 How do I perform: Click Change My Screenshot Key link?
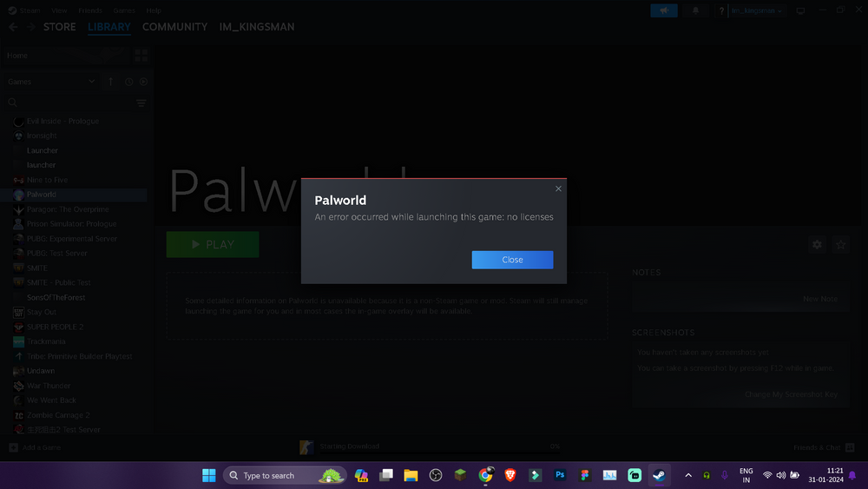click(791, 394)
